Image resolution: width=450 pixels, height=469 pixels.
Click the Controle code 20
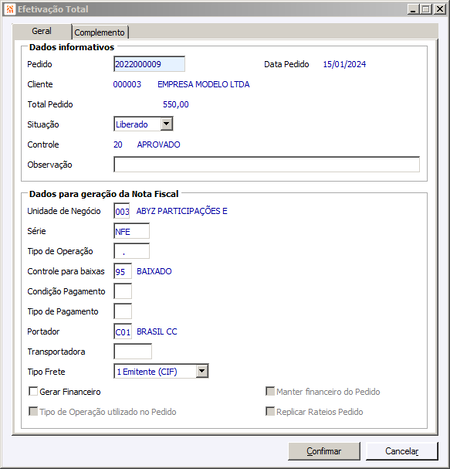pos(118,145)
